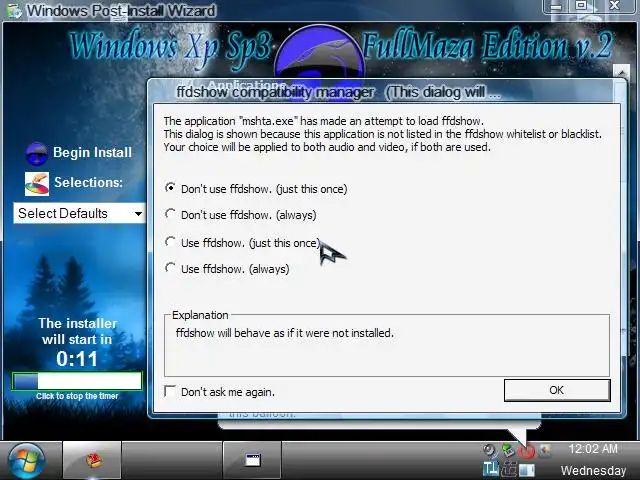Click "Click to stop the timer" text
Viewport: 640px width, 480px height.
[77, 396]
